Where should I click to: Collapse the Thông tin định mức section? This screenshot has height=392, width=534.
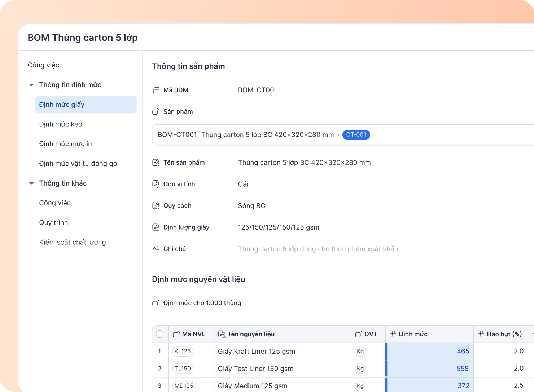[31, 85]
